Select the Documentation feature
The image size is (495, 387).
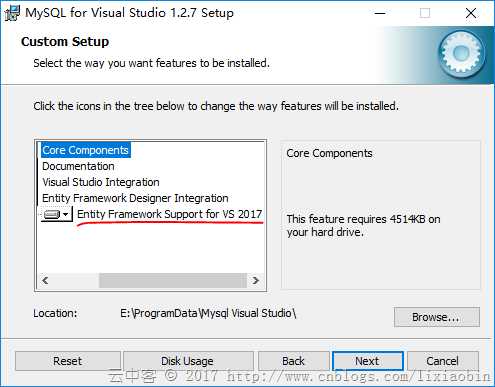78,166
